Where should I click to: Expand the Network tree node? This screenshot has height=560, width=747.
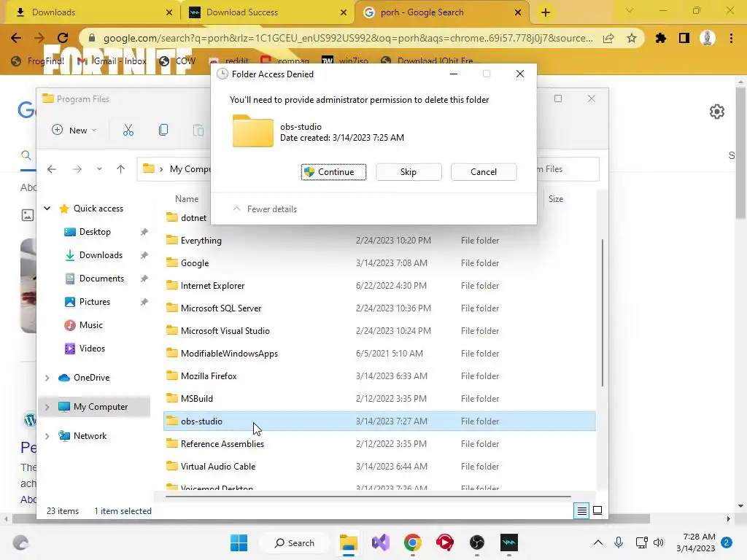pos(47,436)
